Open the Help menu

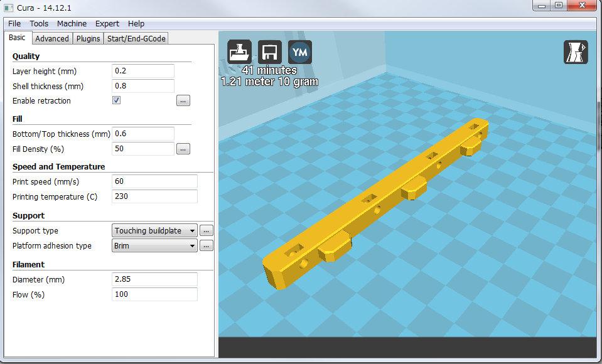[x=136, y=23]
